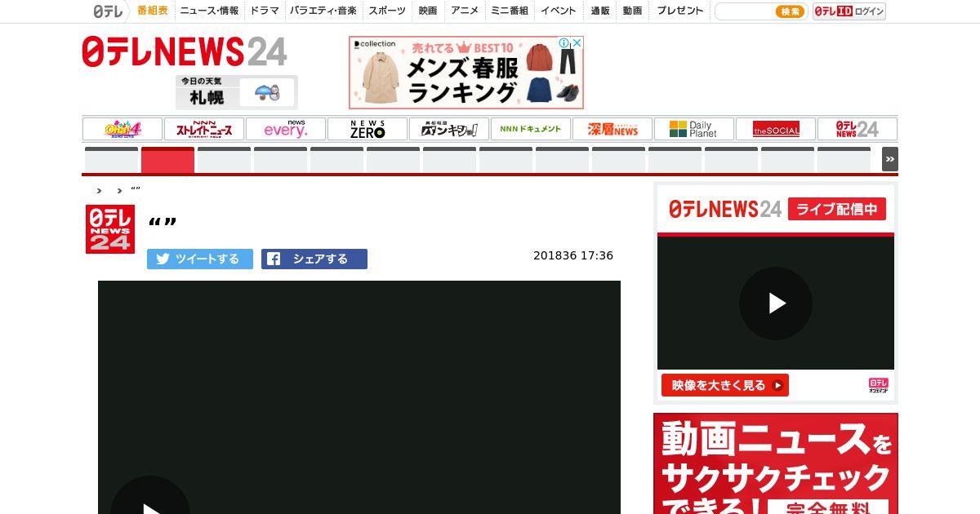Open the スポーツ menu item

(387, 11)
